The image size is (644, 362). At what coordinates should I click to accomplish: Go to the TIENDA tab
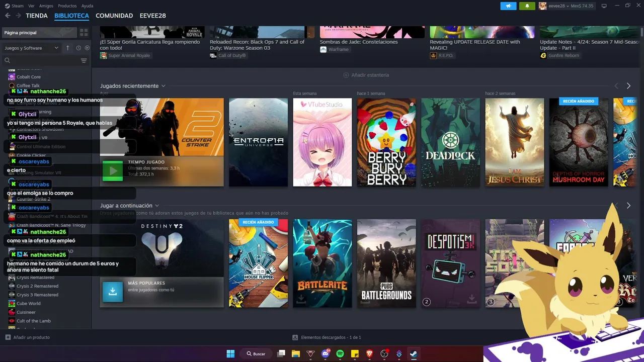click(x=37, y=16)
